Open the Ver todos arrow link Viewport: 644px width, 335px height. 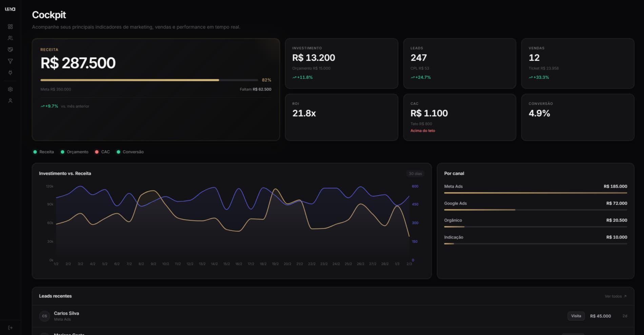(x=625, y=296)
